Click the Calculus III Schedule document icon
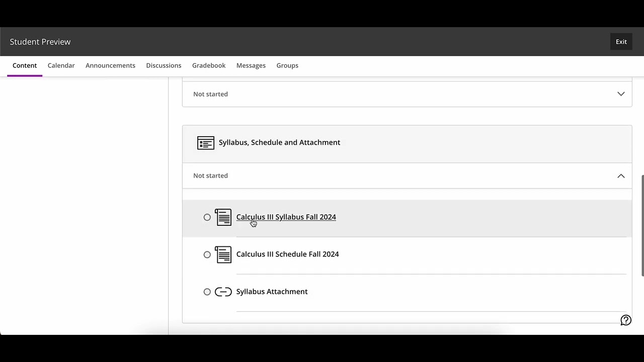 point(223,254)
